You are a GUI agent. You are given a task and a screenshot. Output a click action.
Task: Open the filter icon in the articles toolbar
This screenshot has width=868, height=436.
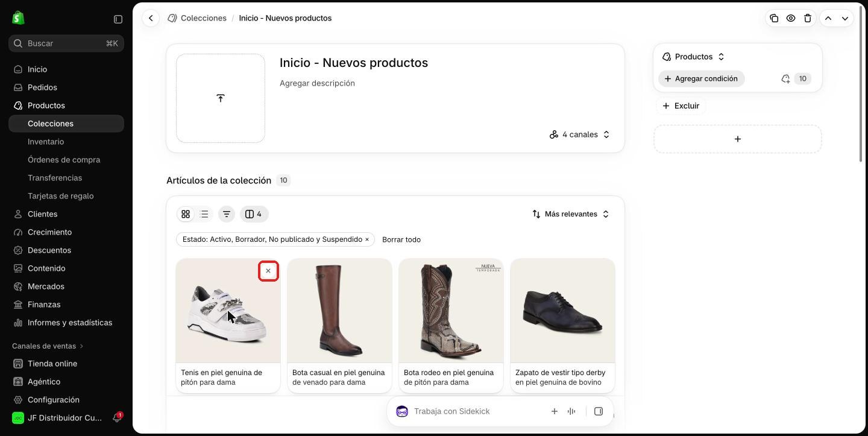tap(227, 214)
